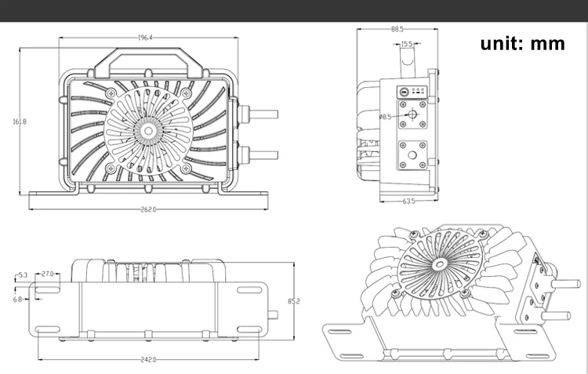The height and width of the screenshot is (374, 588).
Task: Select the 242.0 mounting hole spacing dimension
Action: coord(148,360)
